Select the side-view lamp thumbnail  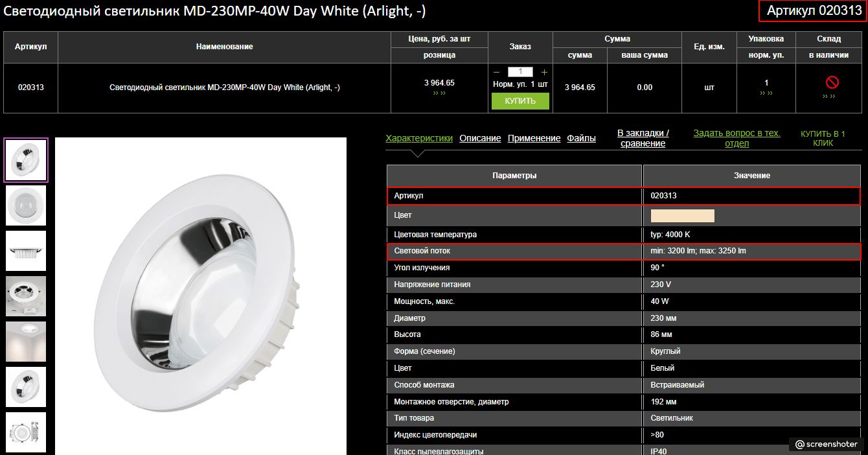26,251
